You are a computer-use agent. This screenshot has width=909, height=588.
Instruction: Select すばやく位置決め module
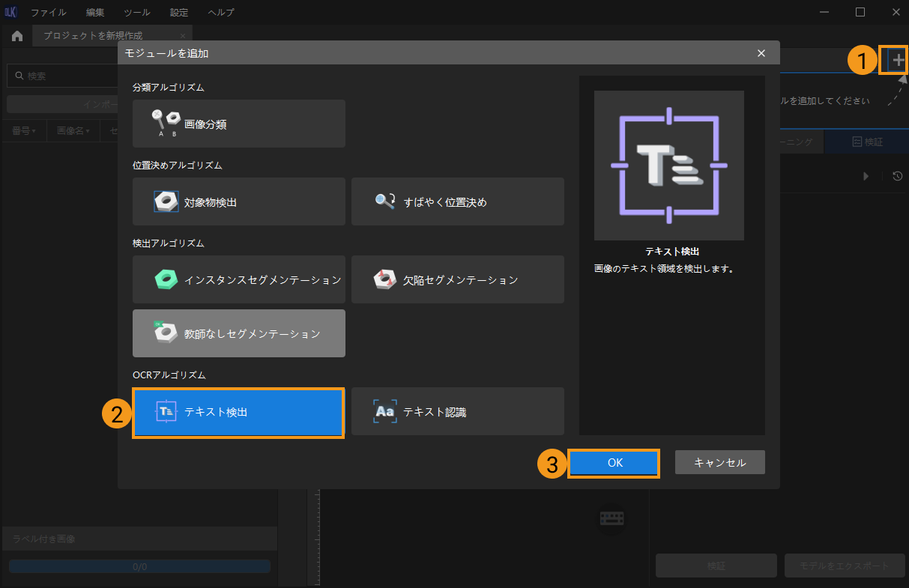coord(457,201)
